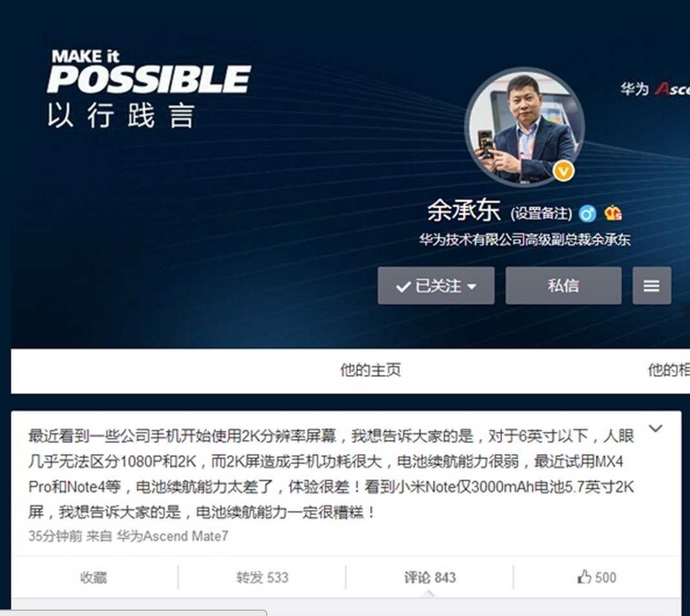The width and height of the screenshot is (690, 616).
Task: Send a private message via 私信
Action: click(563, 286)
